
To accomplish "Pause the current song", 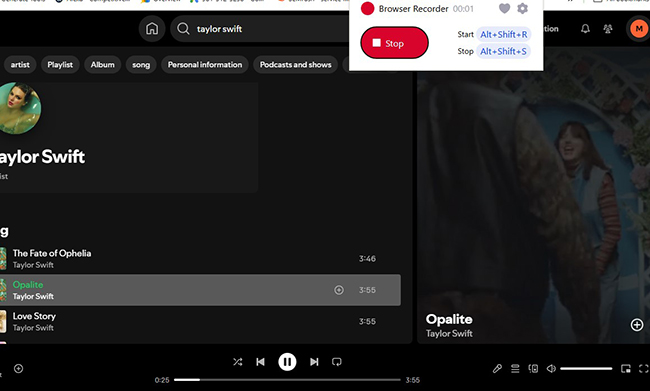I will 287,362.
